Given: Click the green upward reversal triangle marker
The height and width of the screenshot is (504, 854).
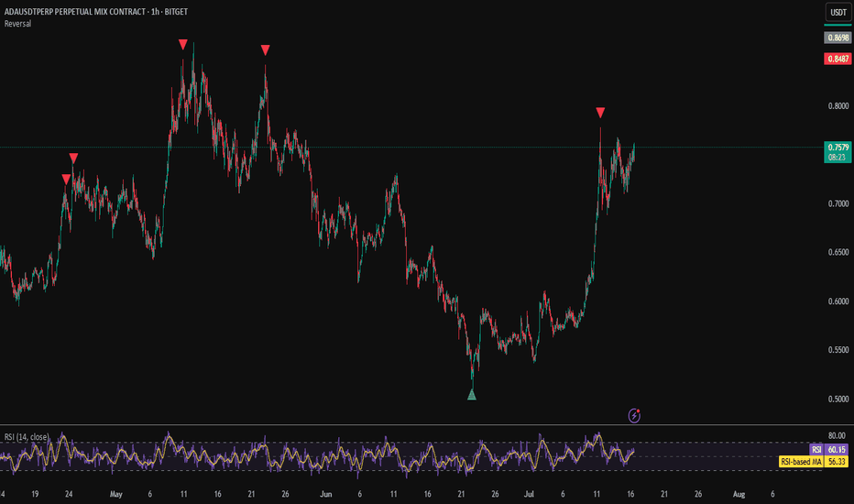Looking at the screenshot, I should (472, 395).
